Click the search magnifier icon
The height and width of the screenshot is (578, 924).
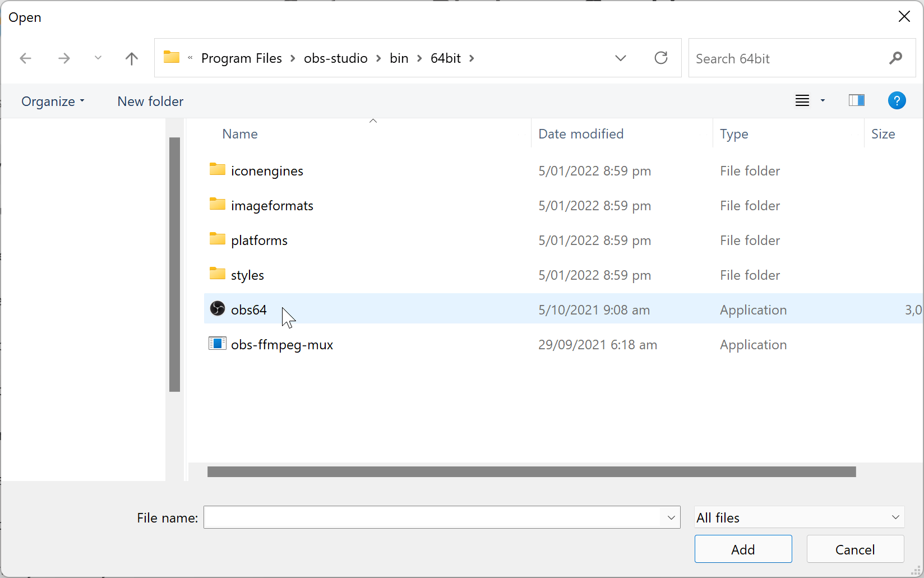coord(896,58)
